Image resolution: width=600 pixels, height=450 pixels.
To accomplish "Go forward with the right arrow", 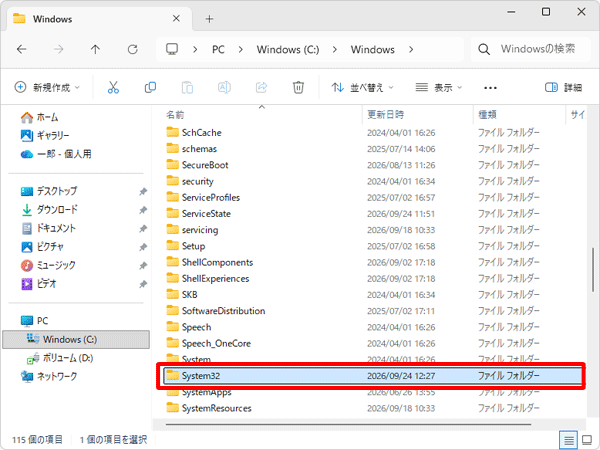I will tap(59, 49).
